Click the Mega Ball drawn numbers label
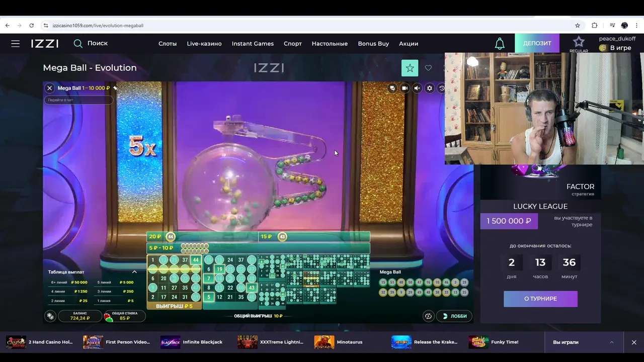644x362 pixels. click(x=390, y=272)
